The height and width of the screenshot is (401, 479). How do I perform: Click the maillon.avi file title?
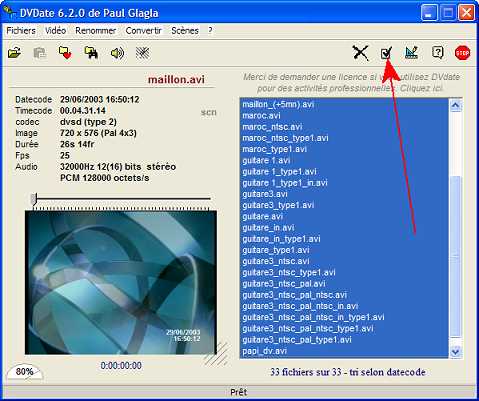(x=176, y=80)
